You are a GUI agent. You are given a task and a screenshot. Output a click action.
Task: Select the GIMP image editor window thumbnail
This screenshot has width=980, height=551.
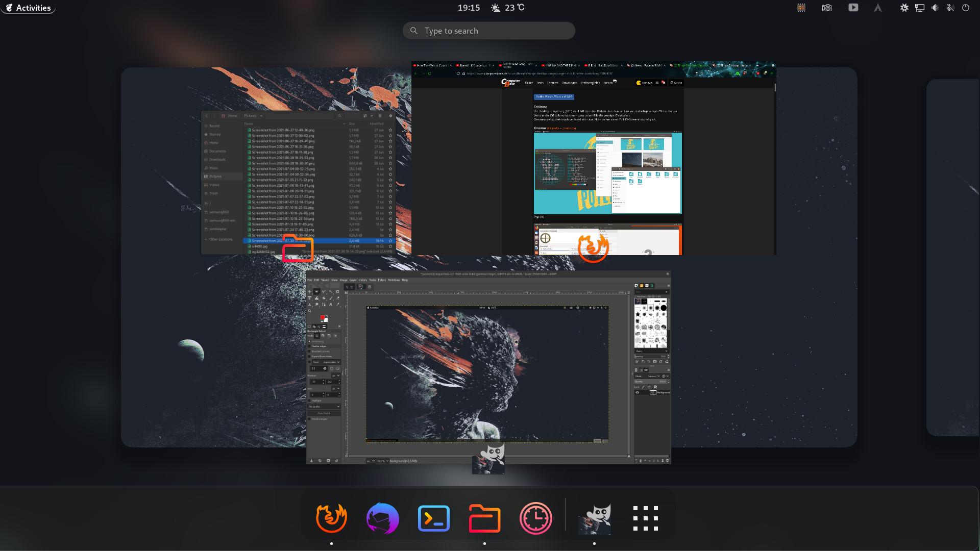(488, 367)
